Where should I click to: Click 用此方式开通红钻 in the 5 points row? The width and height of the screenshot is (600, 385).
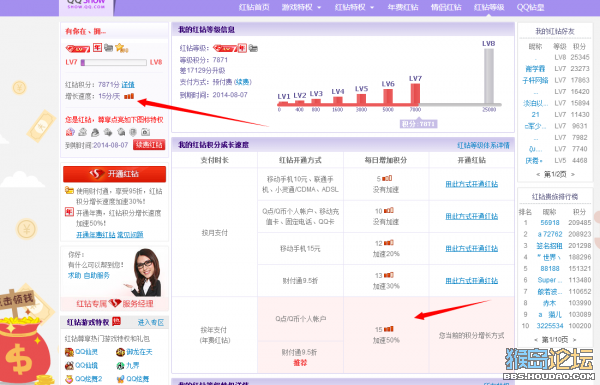tap(471, 184)
